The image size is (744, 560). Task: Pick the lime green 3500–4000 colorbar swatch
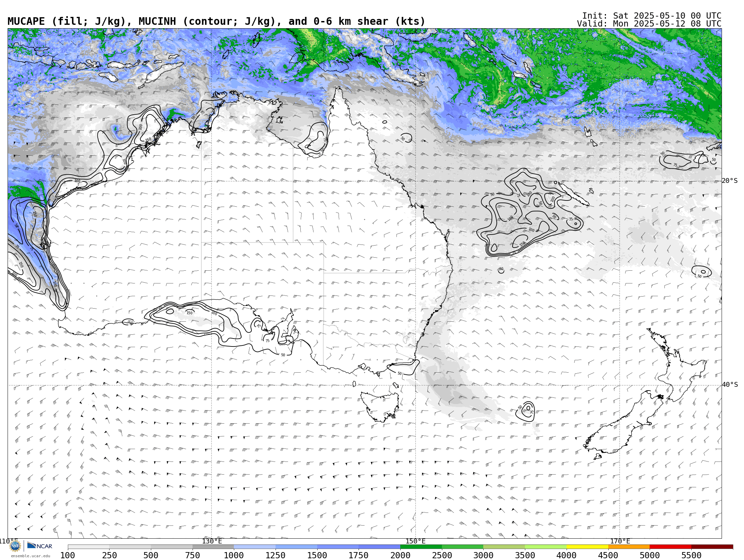click(546, 547)
